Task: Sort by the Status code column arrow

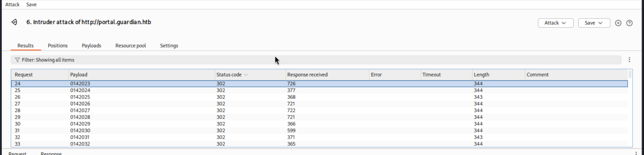Action: (x=246, y=75)
